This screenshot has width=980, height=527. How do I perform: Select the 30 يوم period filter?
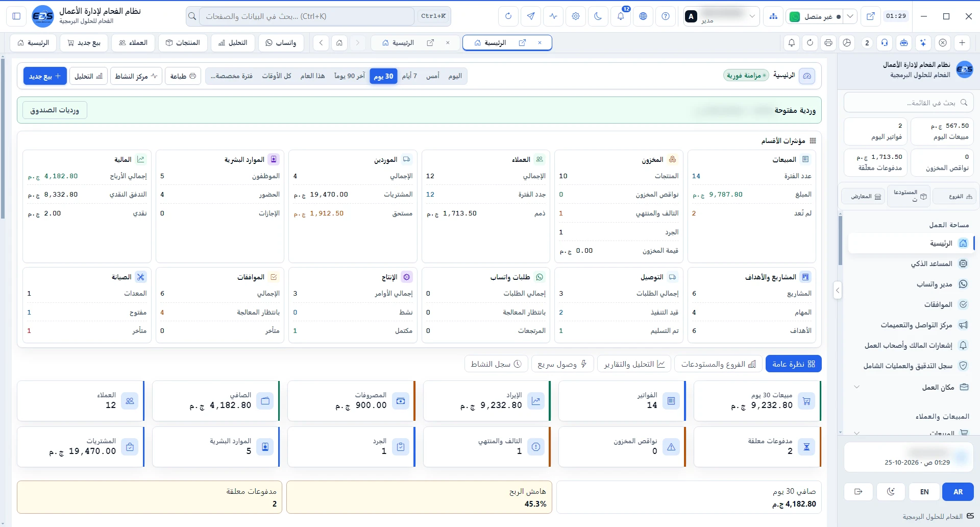(x=383, y=76)
